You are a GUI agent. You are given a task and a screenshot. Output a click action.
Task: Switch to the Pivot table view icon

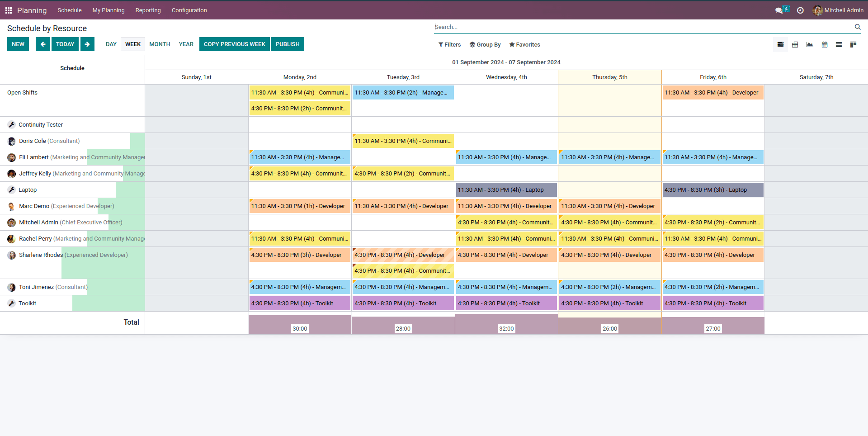pyautogui.click(x=795, y=44)
